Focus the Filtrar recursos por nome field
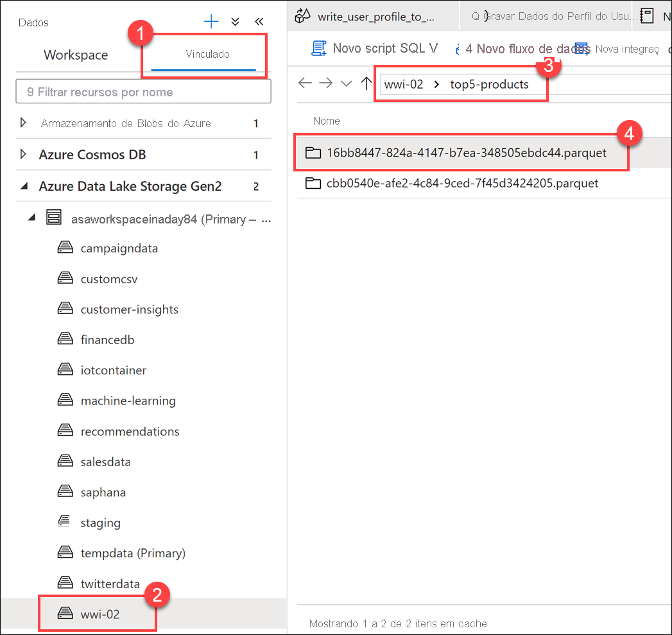The height and width of the screenshot is (635, 672). pos(144,91)
